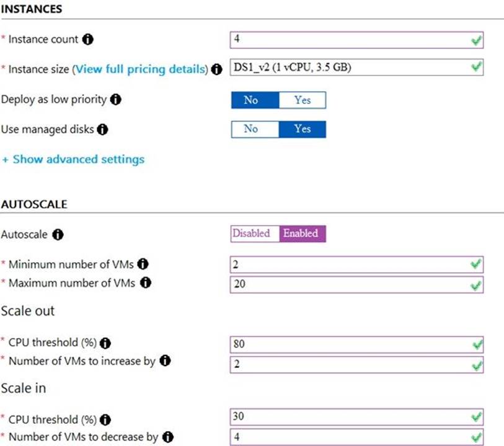The width and height of the screenshot is (504, 446).
Task: Click info icon next to Use managed disks
Action: [103, 129]
